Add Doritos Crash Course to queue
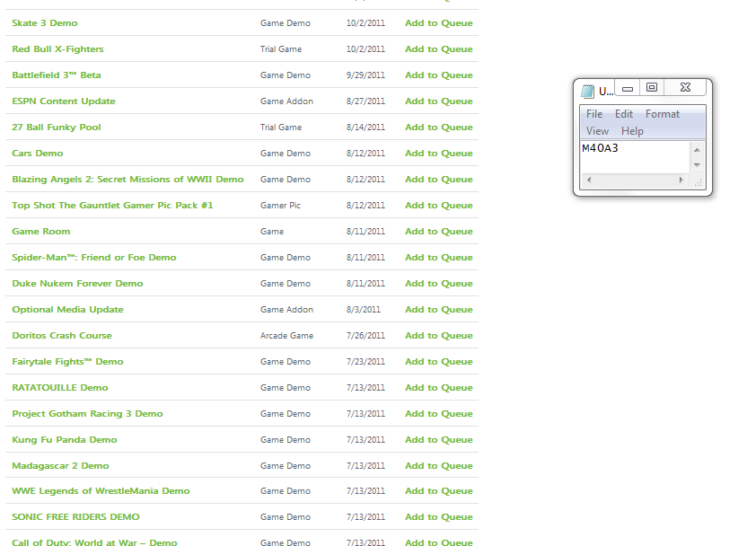The height and width of the screenshot is (546, 756). tap(439, 336)
